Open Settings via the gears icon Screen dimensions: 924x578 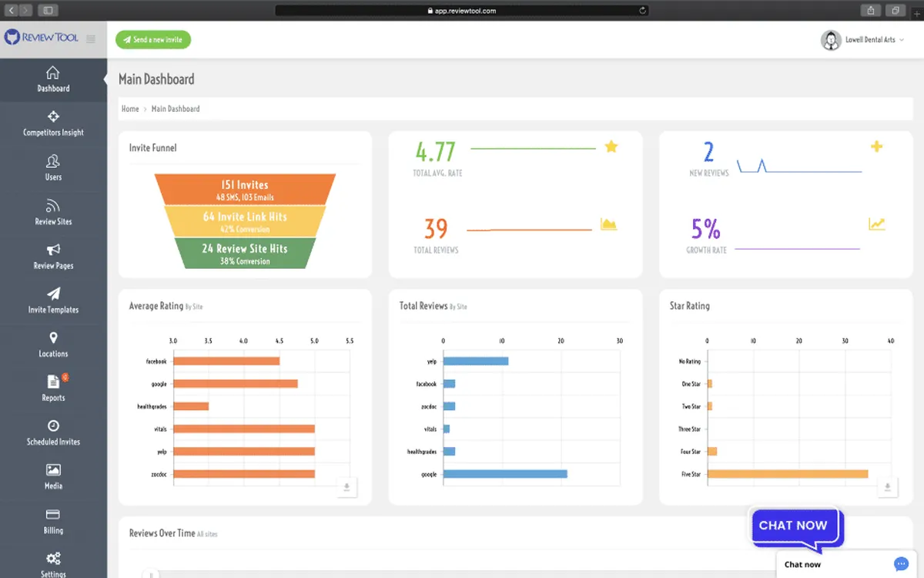[x=53, y=563]
